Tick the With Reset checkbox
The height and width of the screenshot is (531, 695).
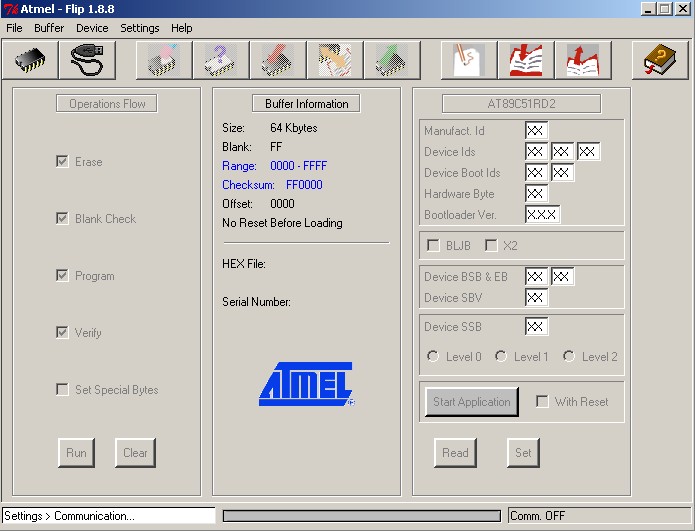click(542, 402)
